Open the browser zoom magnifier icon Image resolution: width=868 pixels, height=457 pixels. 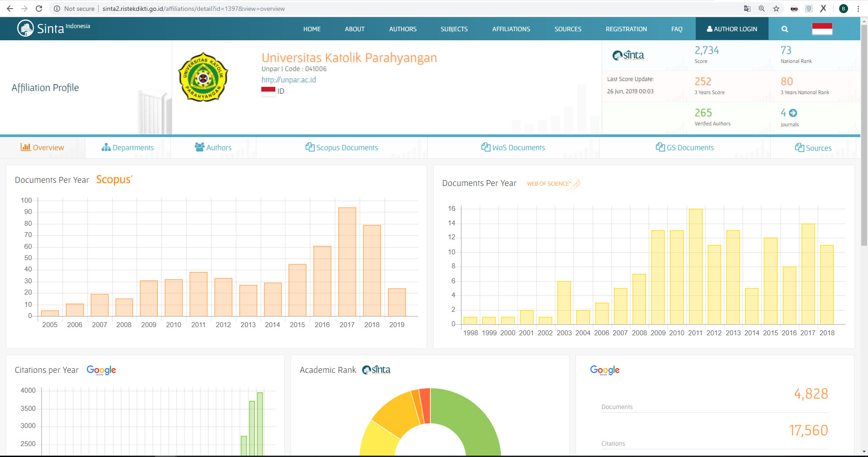point(762,9)
